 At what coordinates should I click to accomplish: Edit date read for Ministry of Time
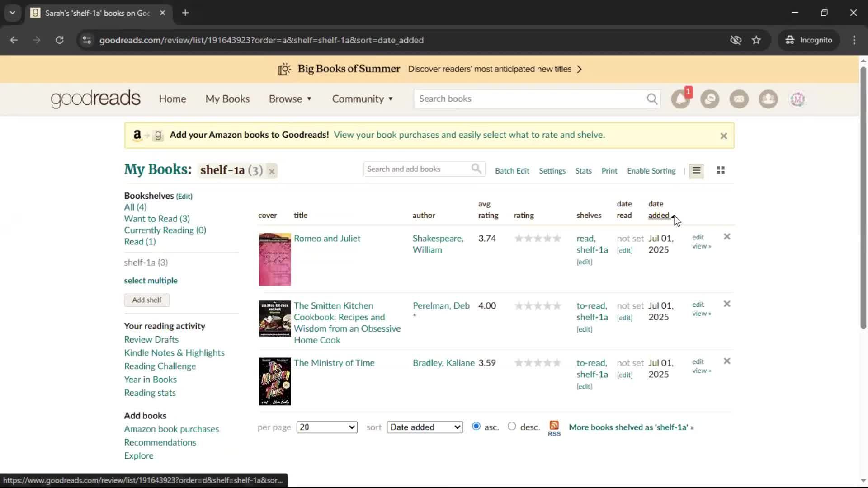(625, 375)
